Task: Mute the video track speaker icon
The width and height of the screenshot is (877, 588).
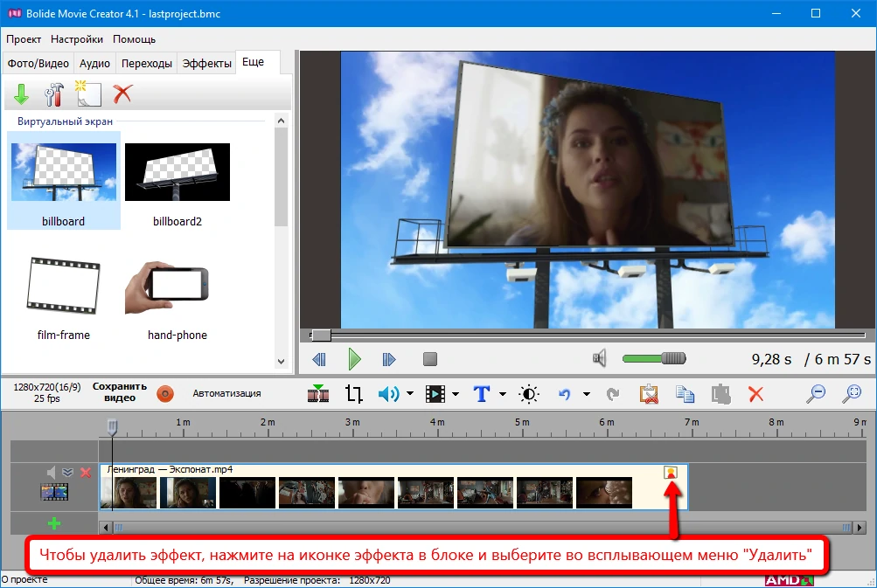Action: (51, 473)
